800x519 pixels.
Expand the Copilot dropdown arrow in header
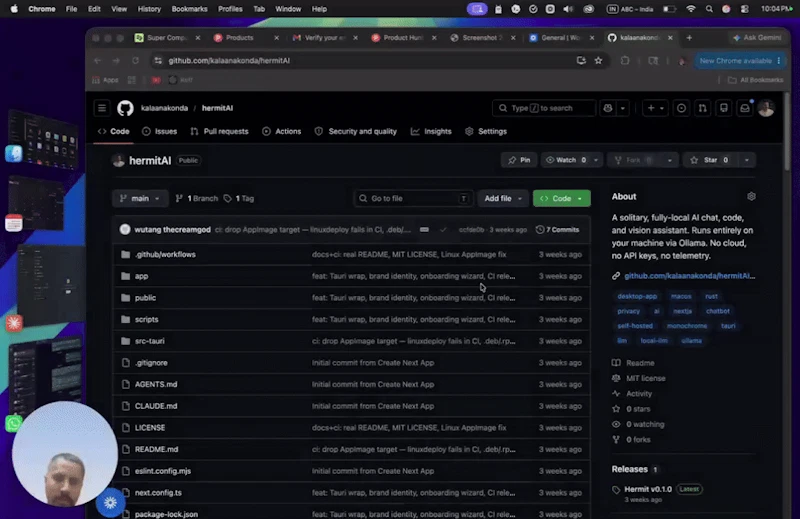pyautogui.click(x=622, y=108)
